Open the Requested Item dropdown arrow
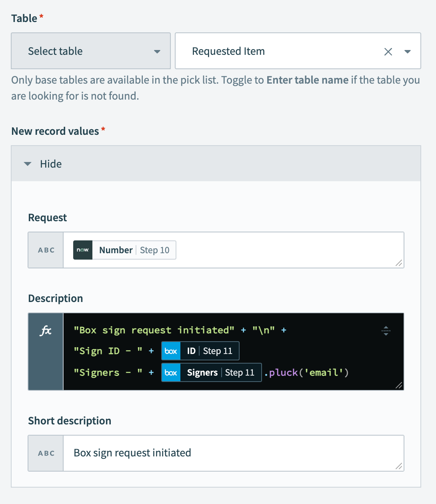This screenshot has height=504, width=436. [x=407, y=51]
